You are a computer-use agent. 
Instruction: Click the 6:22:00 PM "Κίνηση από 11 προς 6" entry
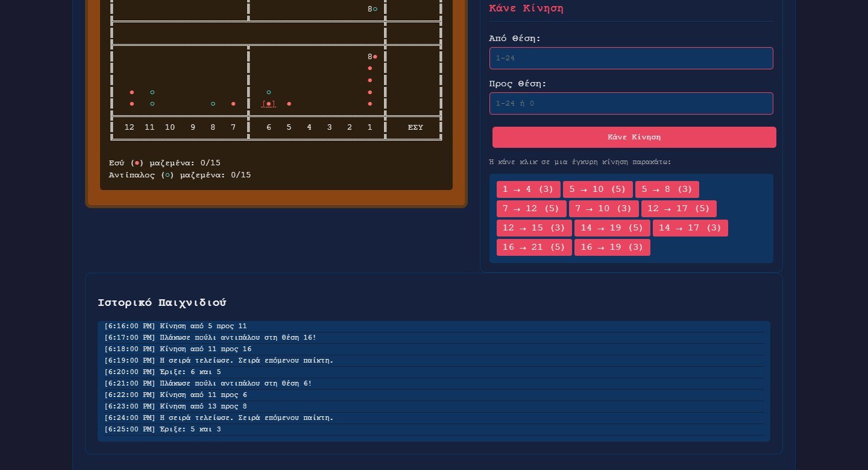click(x=434, y=395)
